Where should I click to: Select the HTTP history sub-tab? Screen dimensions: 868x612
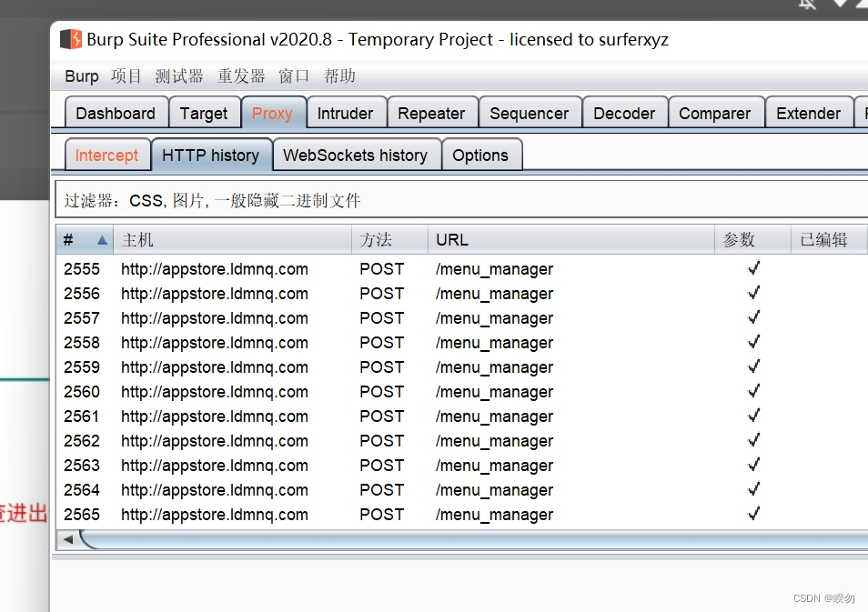(x=210, y=155)
